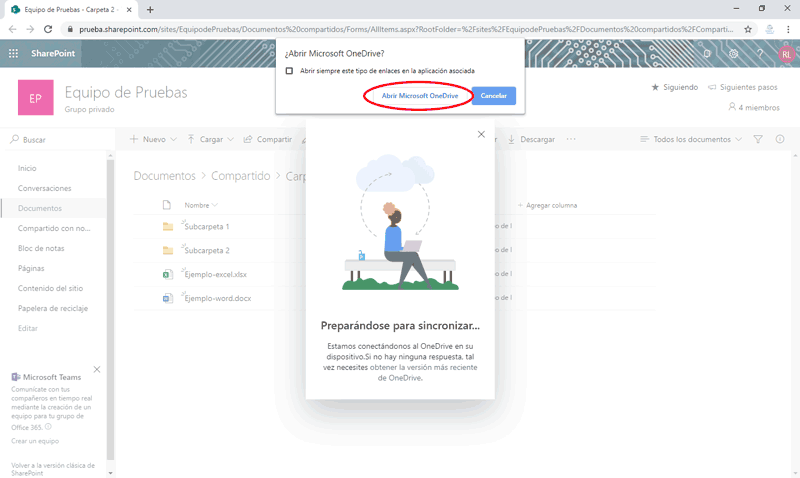
Task: Open the filter funnel pane
Action: pos(758,139)
